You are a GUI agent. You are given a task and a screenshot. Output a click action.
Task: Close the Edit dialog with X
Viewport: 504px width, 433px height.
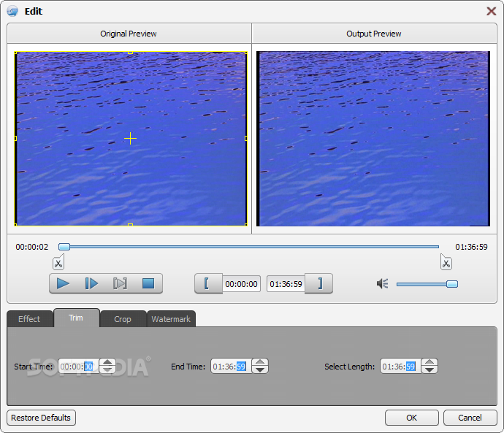(x=491, y=11)
